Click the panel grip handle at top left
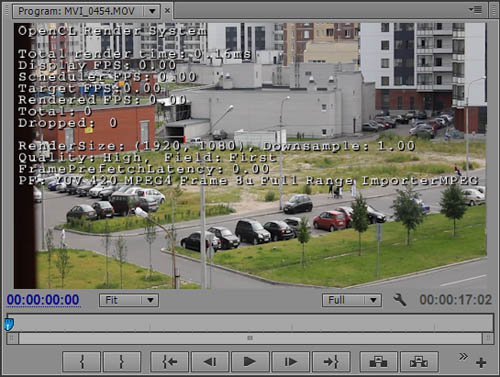This screenshot has width=500, height=377. pyautogui.click(x=7, y=11)
